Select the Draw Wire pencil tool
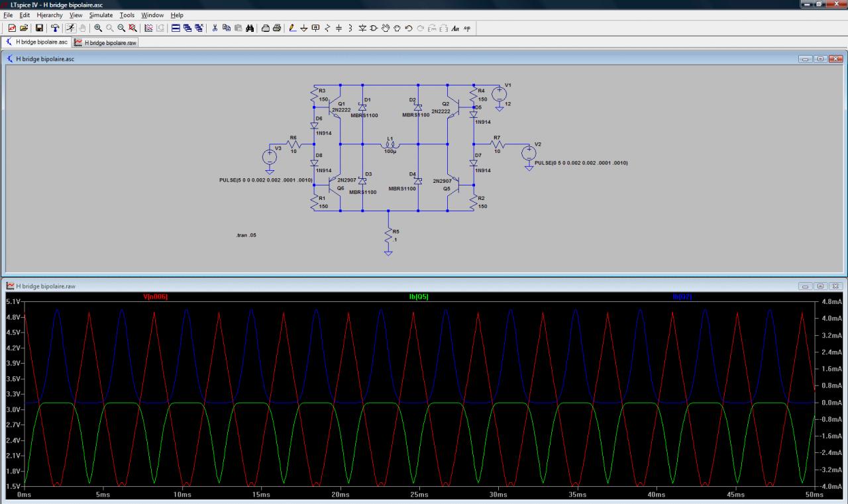The width and height of the screenshot is (848, 504). [293, 28]
